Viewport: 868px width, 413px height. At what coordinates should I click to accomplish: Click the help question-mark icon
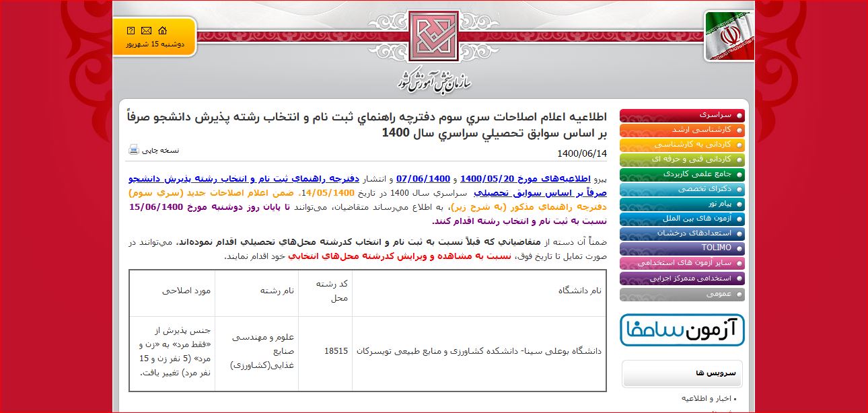tap(131, 31)
